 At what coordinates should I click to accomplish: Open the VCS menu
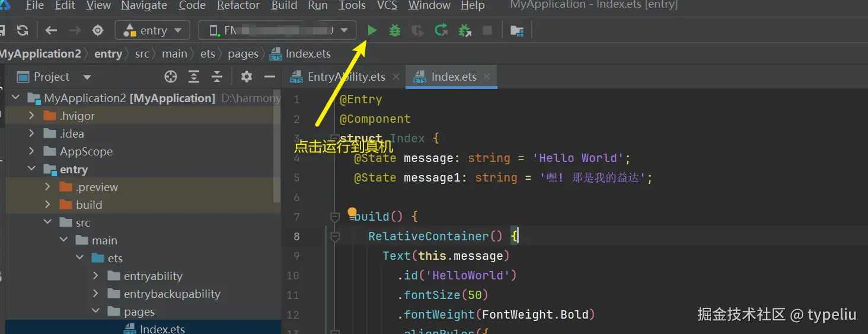(x=388, y=5)
